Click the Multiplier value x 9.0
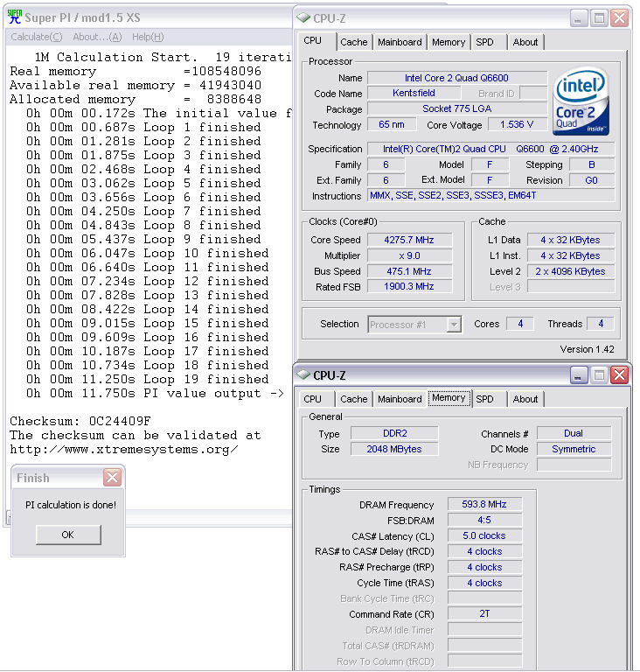 (409, 255)
